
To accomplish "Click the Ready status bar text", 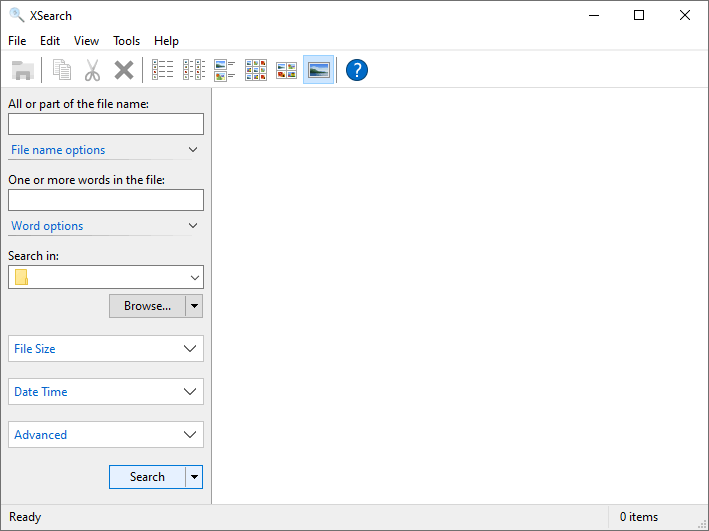I will (x=25, y=517).
